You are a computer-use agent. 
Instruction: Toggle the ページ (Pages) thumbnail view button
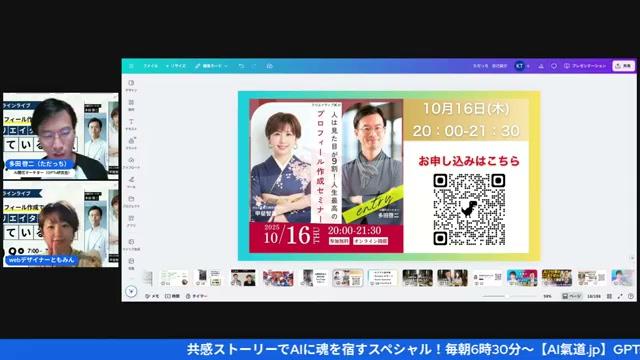[x=571, y=296]
